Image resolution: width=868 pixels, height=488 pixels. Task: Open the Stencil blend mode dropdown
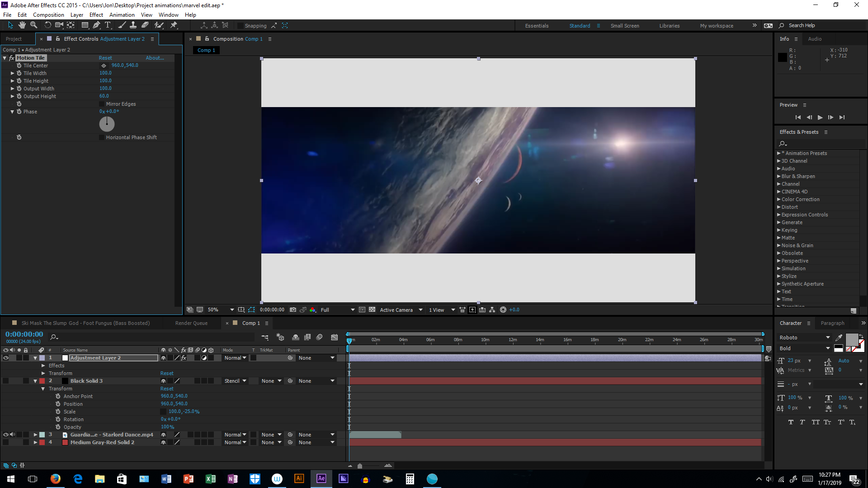[x=236, y=381]
